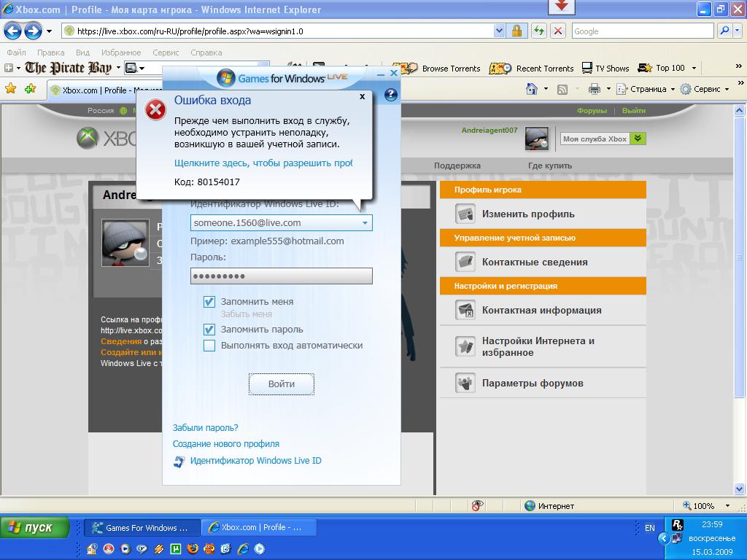Image resolution: width=747 pixels, height=560 pixels.
Task: Click the Выйти sign-out link
Action: click(634, 111)
